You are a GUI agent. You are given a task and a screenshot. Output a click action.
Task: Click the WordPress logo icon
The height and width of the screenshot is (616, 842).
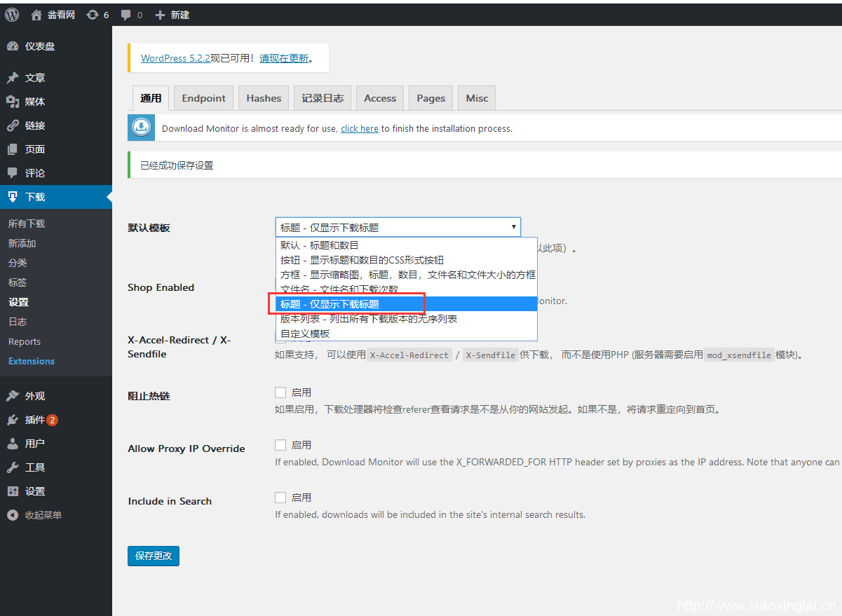point(12,14)
